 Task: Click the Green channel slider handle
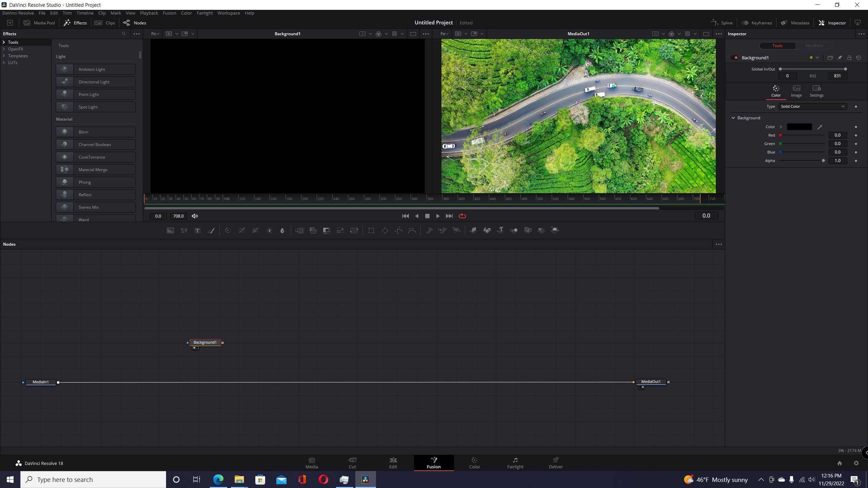[x=780, y=144]
